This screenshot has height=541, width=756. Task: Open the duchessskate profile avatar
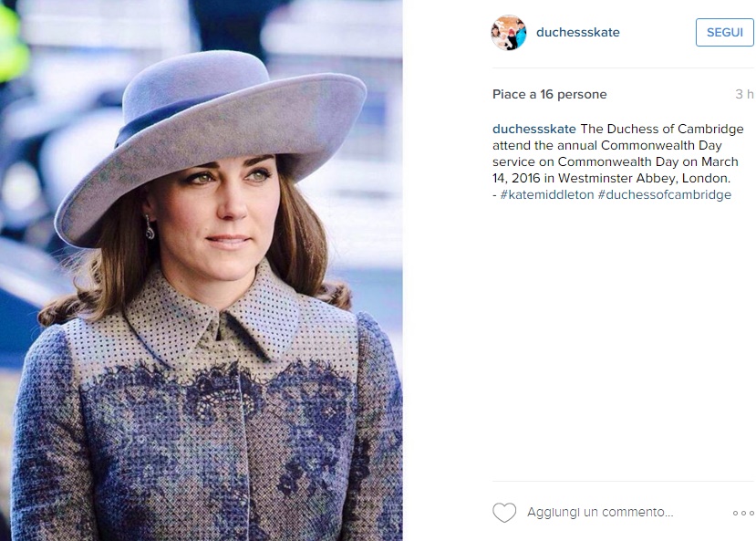pyautogui.click(x=509, y=32)
